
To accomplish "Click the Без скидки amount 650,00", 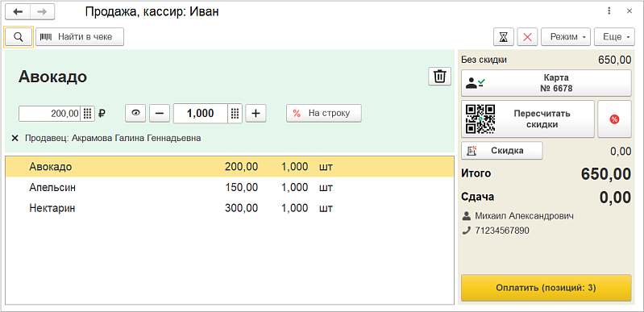I will click(x=614, y=60).
